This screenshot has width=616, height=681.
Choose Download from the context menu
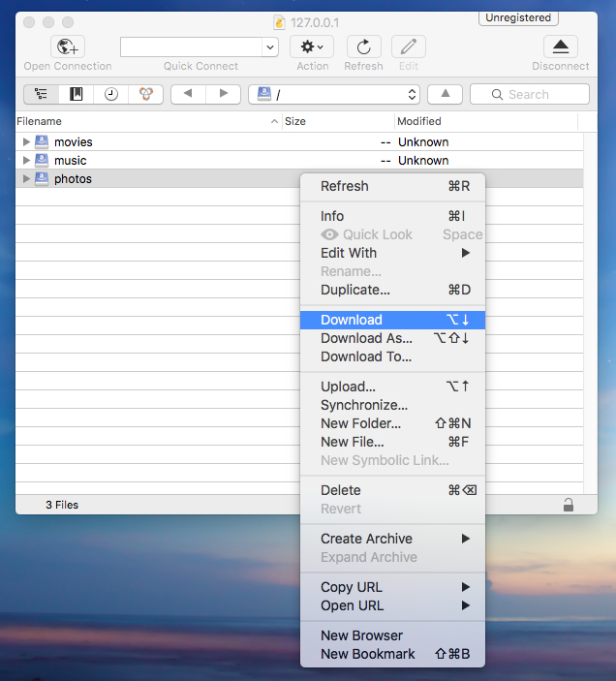pyautogui.click(x=352, y=320)
